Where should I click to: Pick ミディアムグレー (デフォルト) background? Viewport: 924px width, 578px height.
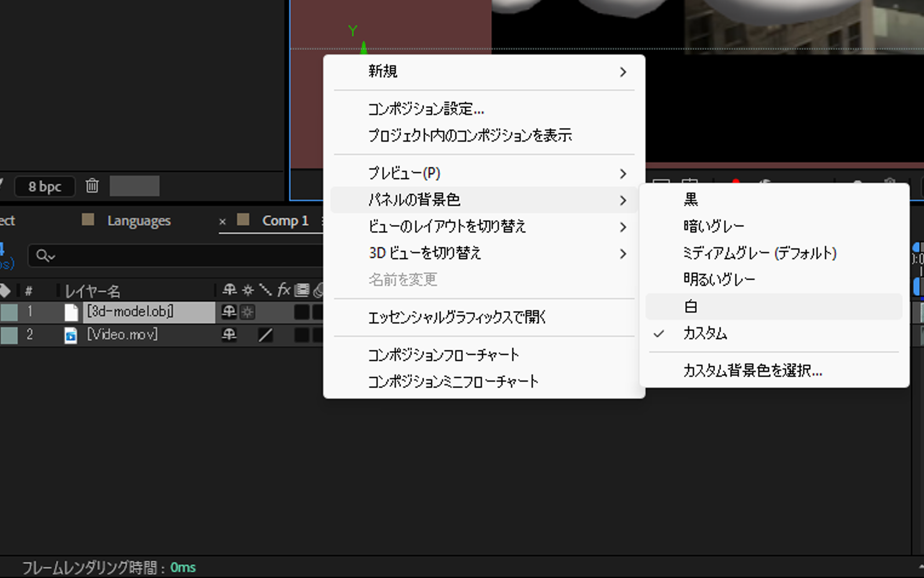pos(774,253)
